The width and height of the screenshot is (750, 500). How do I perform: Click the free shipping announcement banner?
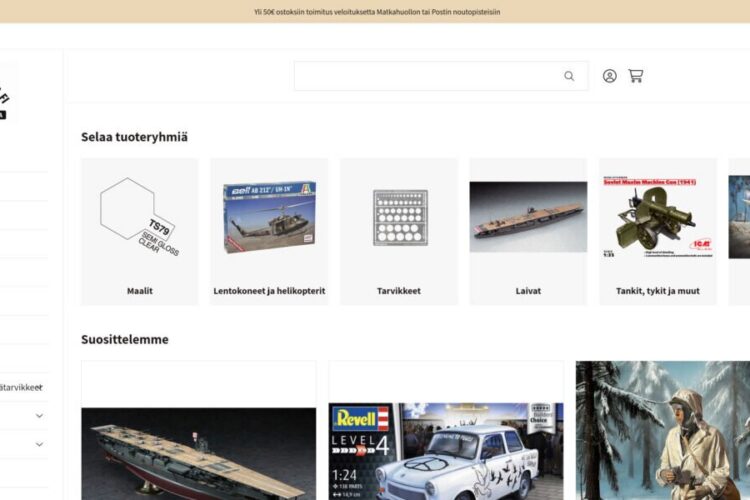tap(375, 12)
